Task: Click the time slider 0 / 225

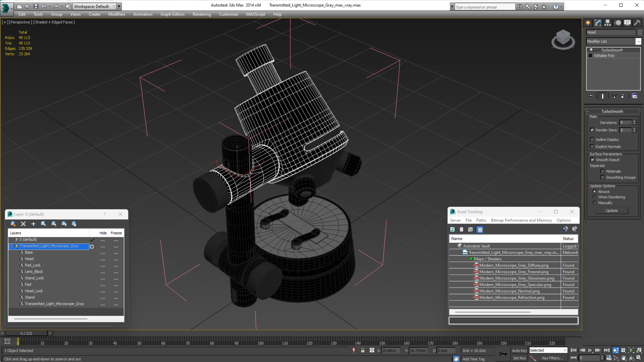Action: tap(26, 333)
